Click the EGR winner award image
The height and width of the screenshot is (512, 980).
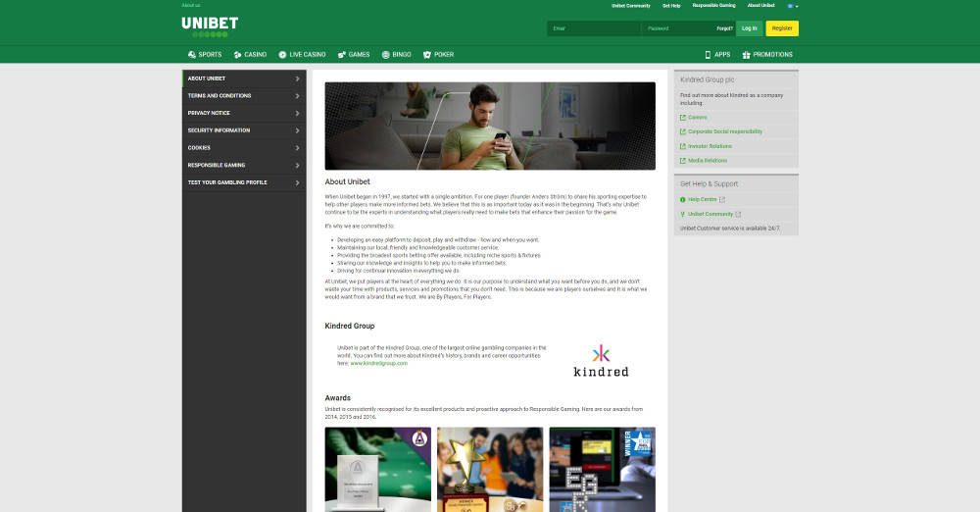pos(603,470)
